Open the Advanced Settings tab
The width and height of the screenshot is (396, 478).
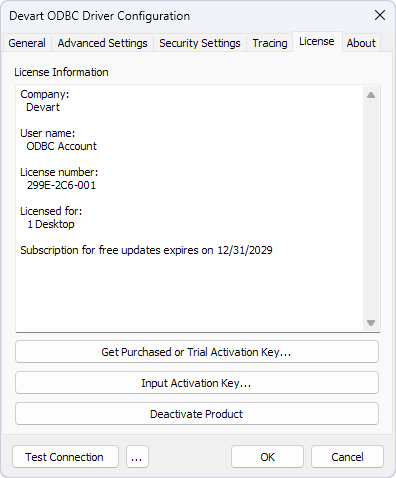pos(102,43)
